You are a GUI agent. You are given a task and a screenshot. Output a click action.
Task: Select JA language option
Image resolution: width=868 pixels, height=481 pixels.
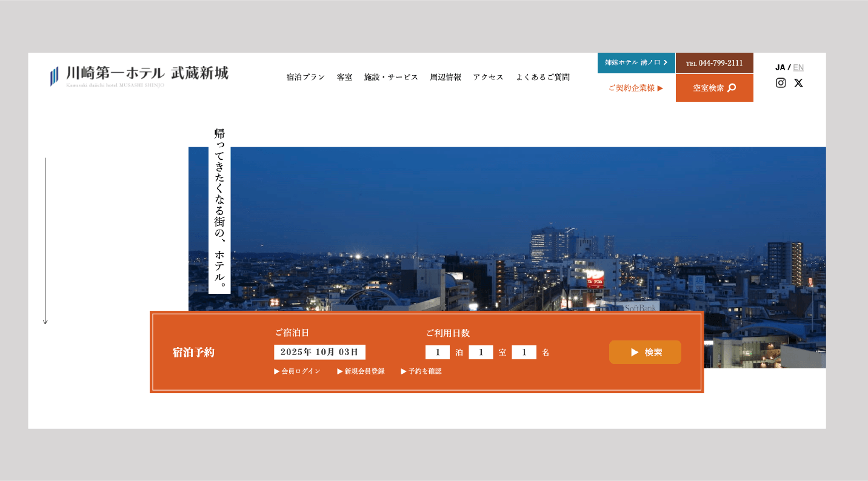780,67
